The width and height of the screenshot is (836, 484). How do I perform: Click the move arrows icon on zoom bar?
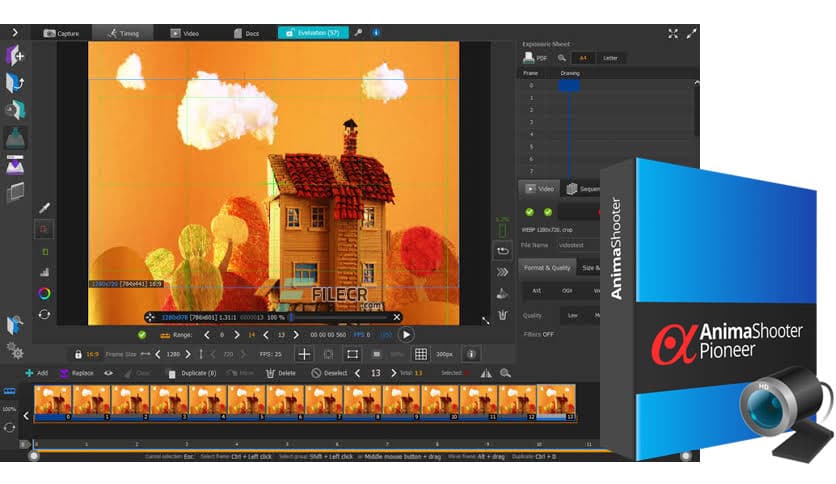tap(150, 317)
